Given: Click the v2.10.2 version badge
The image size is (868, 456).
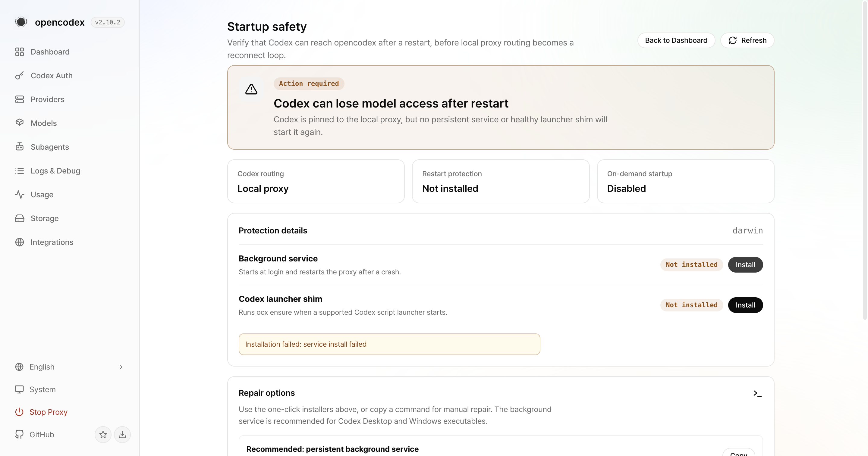Looking at the screenshot, I should [x=108, y=22].
